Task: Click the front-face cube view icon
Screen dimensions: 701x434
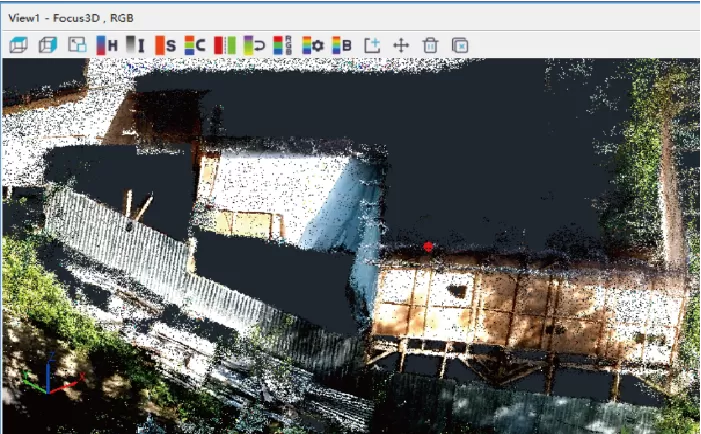Action: pyautogui.click(x=18, y=45)
